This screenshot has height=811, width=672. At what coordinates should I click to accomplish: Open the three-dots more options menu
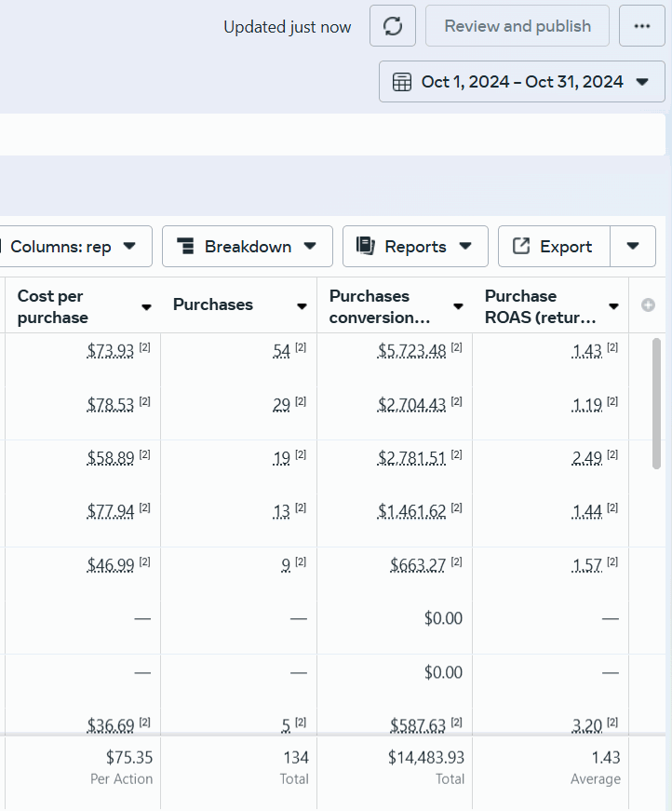[x=641, y=26]
